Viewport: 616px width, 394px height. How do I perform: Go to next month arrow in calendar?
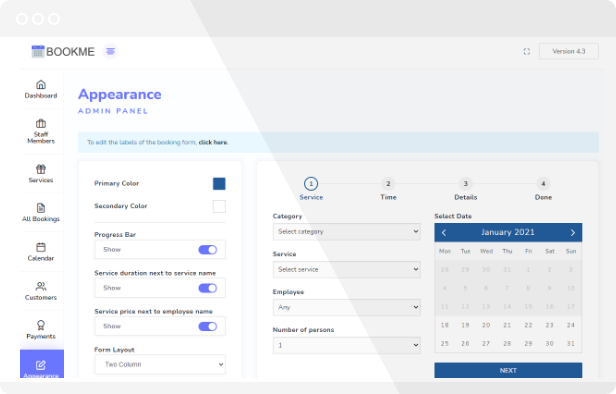(572, 233)
